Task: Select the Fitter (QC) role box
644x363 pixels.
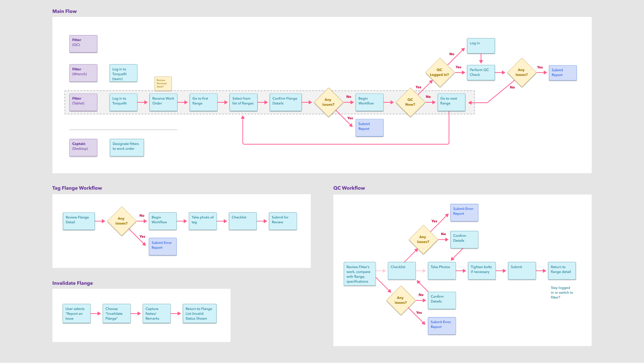Action: click(x=83, y=44)
